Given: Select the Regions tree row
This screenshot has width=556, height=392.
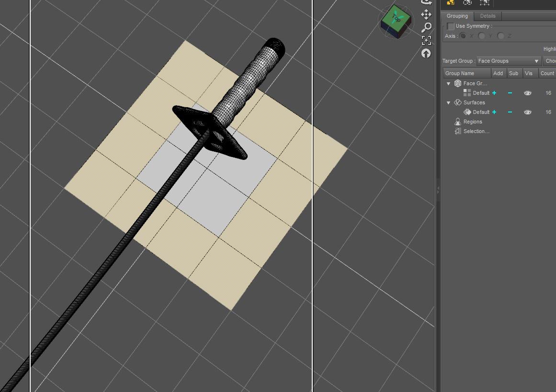Looking at the screenshot, I should [473, 122].
